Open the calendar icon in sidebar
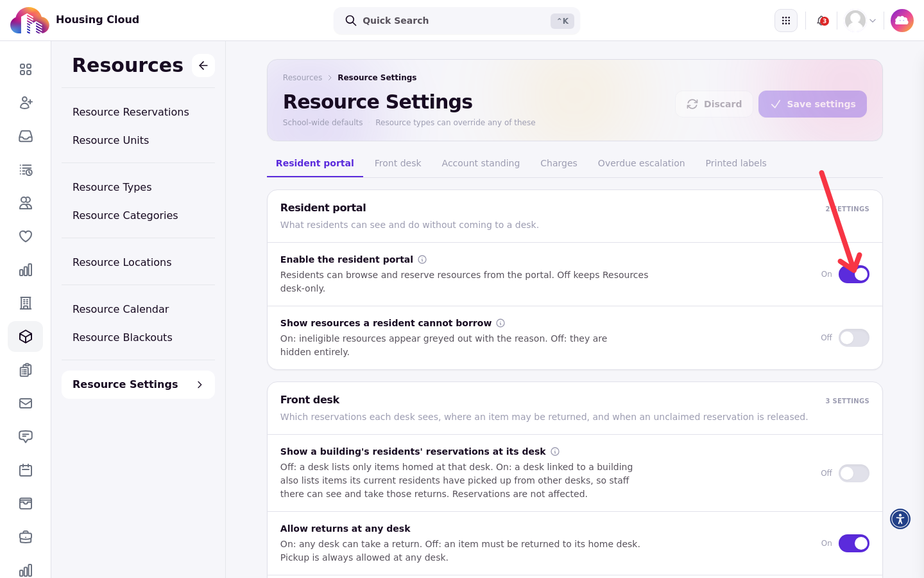924x578 pixels. pos(26,470)
